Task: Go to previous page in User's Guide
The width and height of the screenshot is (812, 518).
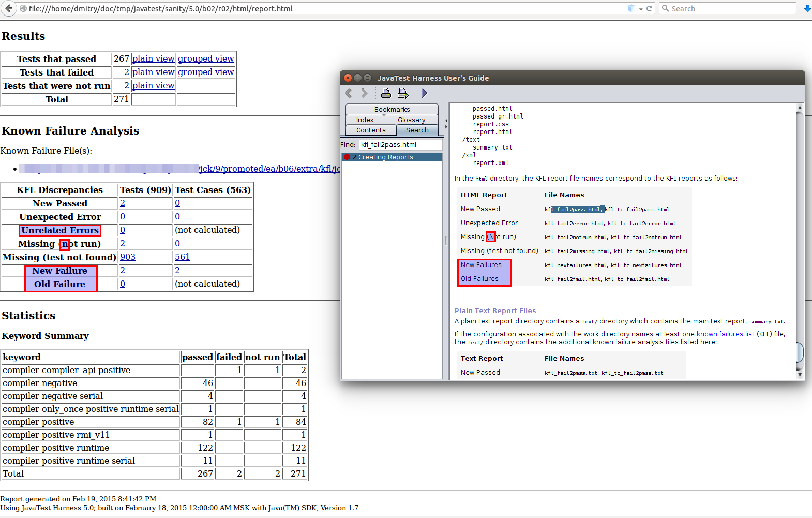Action: point(349,93)
